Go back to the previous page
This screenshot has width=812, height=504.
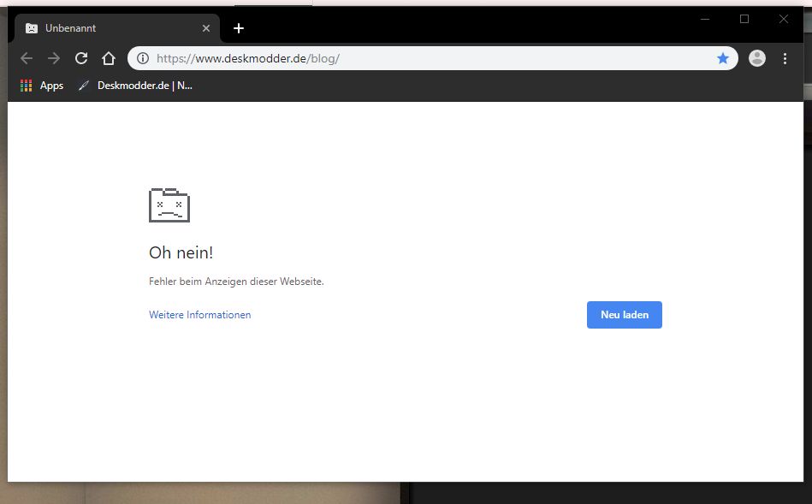(27, 58)
